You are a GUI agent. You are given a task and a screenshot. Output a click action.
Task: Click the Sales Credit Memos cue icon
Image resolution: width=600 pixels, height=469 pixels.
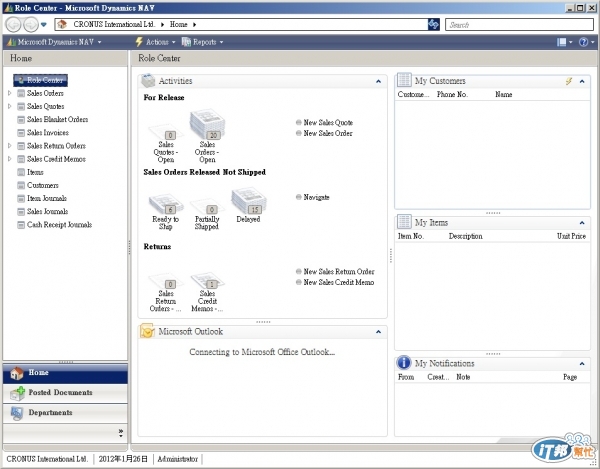click(207, 281)
